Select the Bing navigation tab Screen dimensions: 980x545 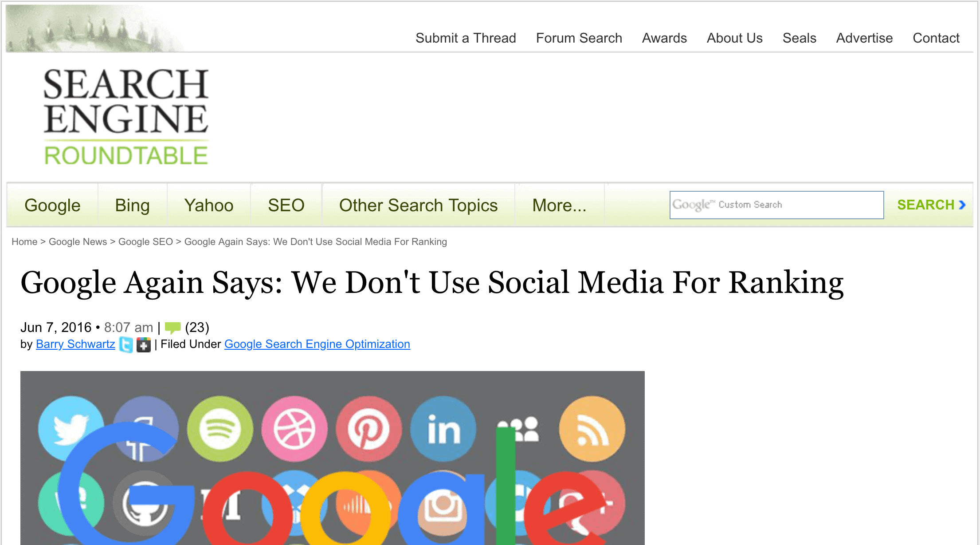(132, 205)
